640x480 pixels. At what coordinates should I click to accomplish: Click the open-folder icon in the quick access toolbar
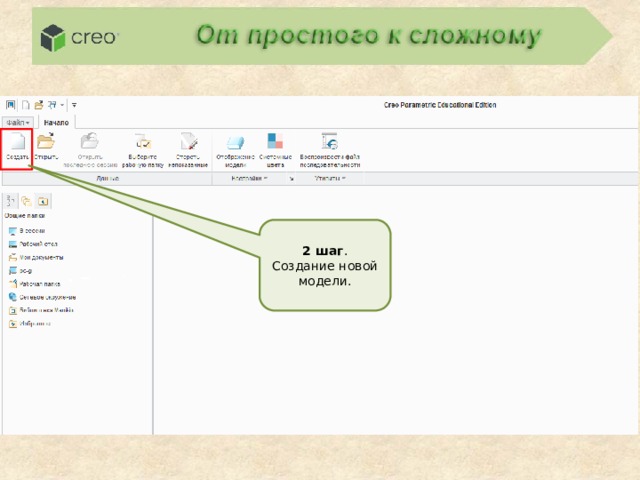39,105
